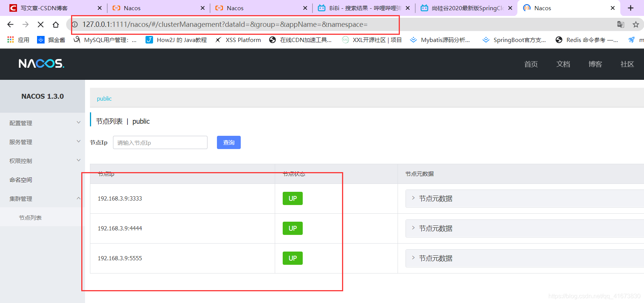
Task: Select the public namespace link
Action: 104,99
